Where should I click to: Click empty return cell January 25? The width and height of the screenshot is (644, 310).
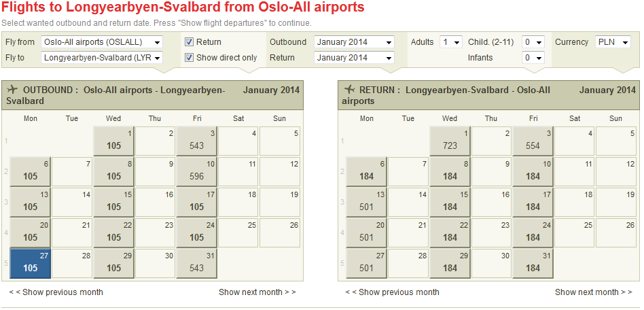[x=575, y=232]
